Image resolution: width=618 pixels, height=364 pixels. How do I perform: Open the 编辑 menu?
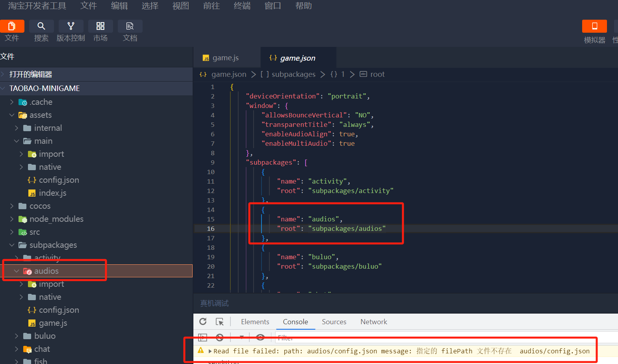119,6
